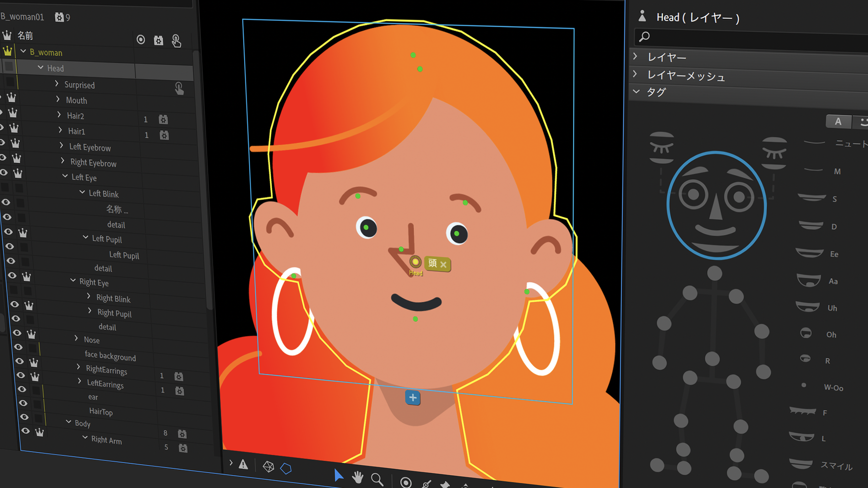The image size is (868, 488).
Task: Open the behavior icon on the Hair1 row
Action: coord(164,135)
